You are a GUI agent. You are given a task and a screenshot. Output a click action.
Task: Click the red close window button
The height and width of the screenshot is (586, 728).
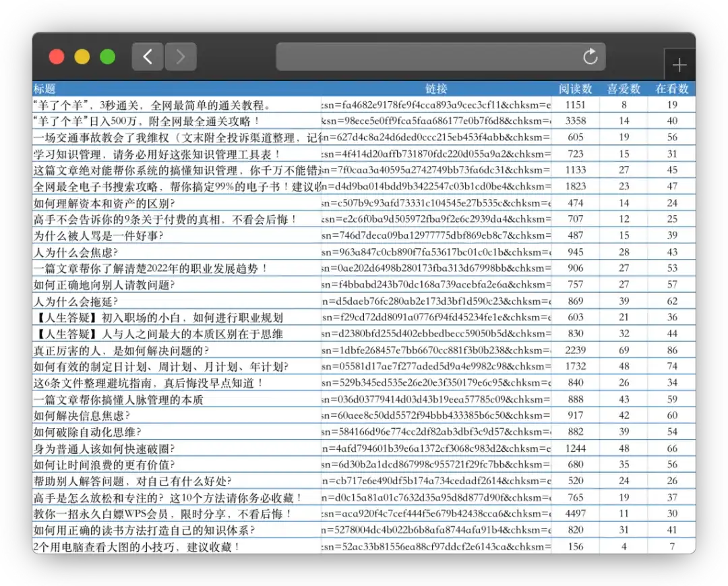coord(57,57)
